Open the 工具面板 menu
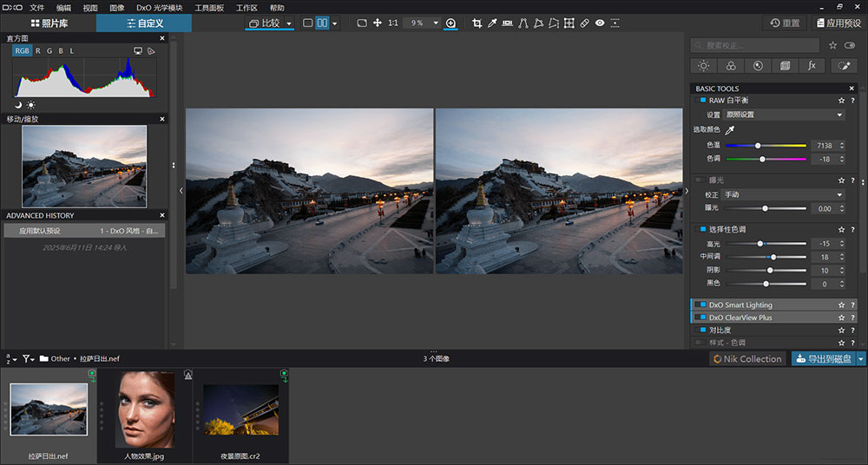 pos(209,8)
